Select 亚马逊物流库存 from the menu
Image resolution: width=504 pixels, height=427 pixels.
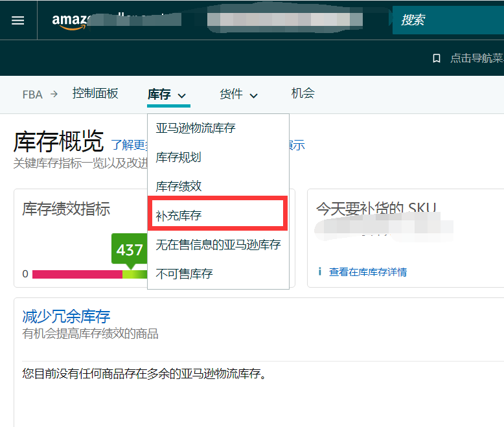(218, 128)
